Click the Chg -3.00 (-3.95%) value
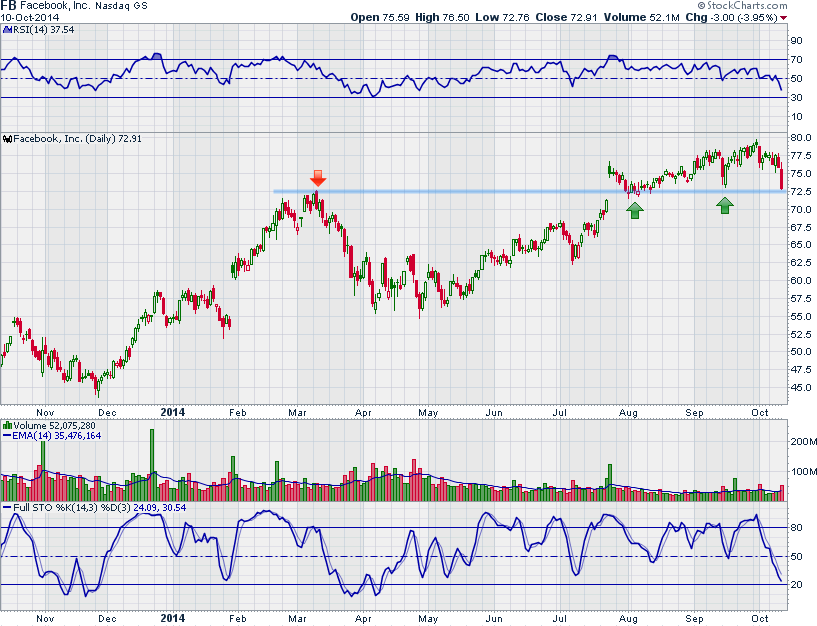 pos(732,17)
